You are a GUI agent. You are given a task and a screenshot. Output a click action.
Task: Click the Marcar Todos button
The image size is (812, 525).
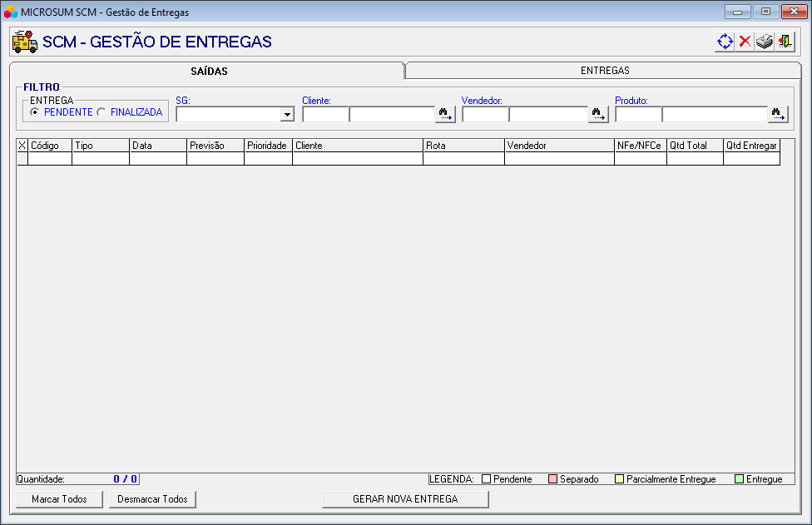60,499
